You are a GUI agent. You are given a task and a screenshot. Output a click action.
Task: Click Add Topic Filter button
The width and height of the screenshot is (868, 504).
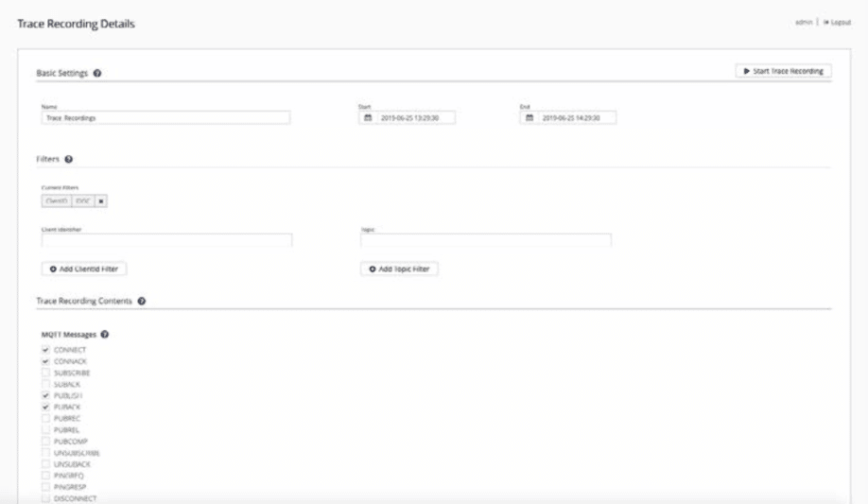click(x=399, y=269)
